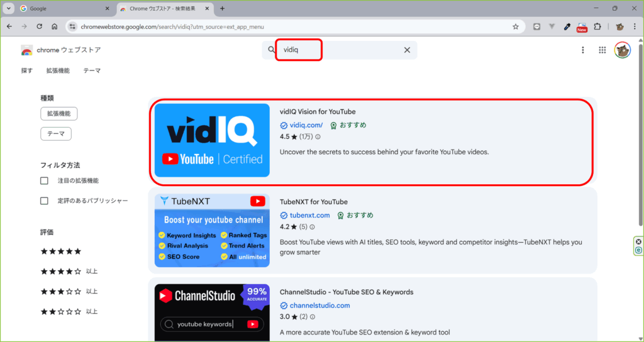Click the search magnifier icon
The height and width of the screenshot is (342, 644).
tap(272, 50)
